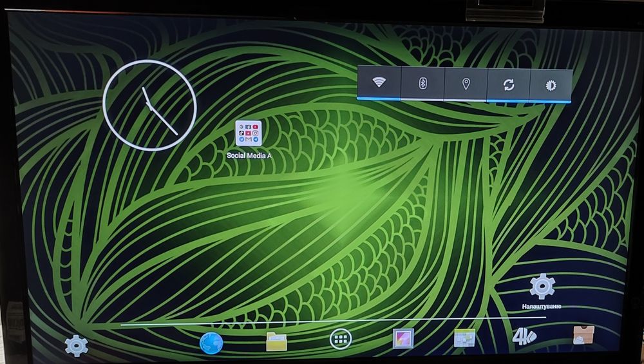
Task: Launch the 4K video player app
Action: pos(524,337)
